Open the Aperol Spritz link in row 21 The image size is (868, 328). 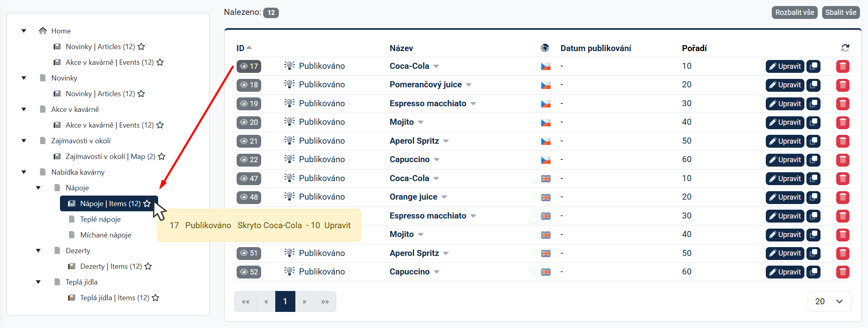(414, 141)
